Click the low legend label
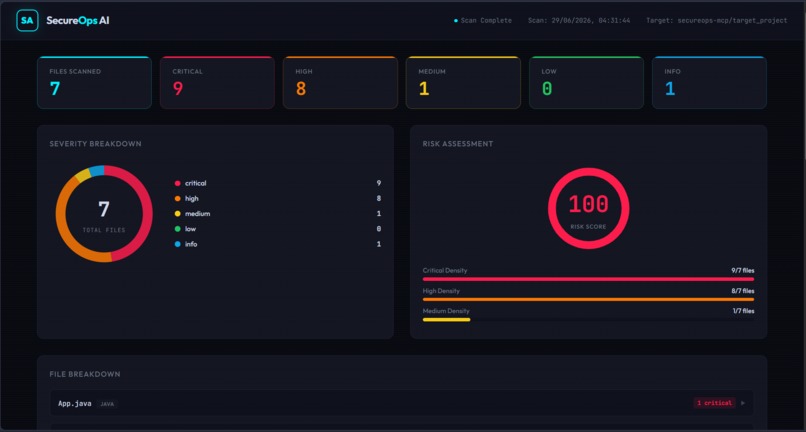 (x=190, y=229)
